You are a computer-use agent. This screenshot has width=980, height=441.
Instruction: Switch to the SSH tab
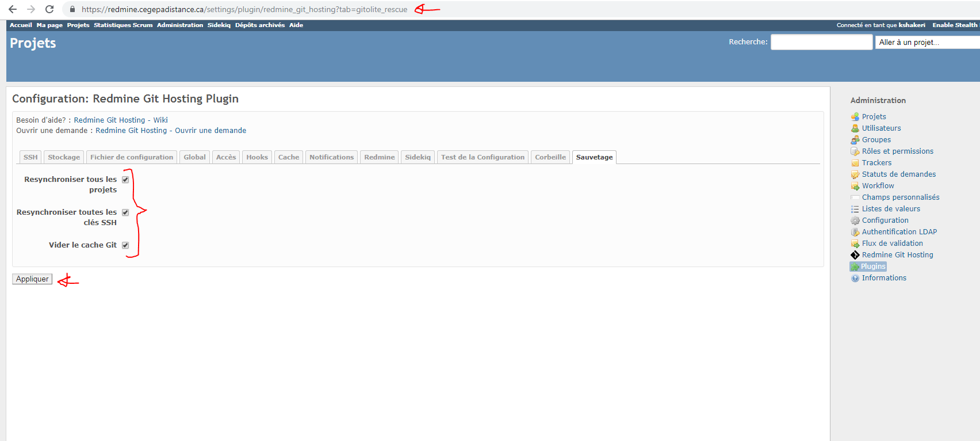click(x=30, y=157)
